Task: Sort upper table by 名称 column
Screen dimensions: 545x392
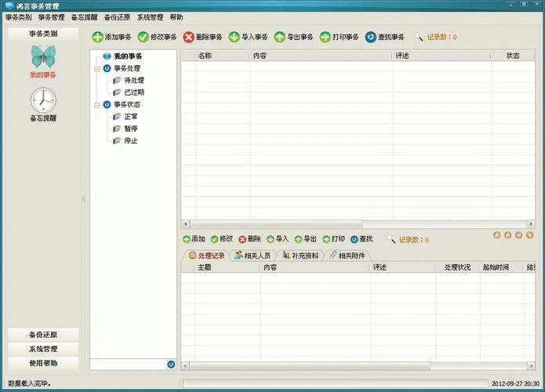Action: [223, 56]
